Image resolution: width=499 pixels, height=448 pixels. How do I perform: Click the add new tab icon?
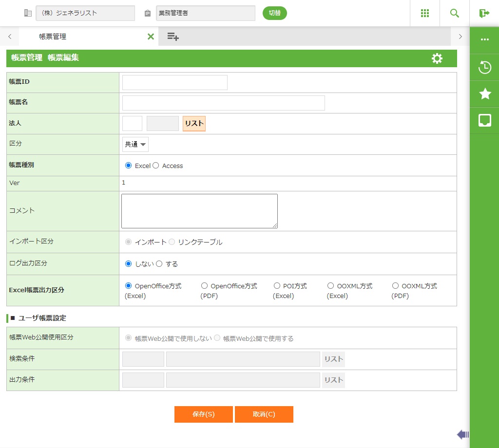coord(173,37)
